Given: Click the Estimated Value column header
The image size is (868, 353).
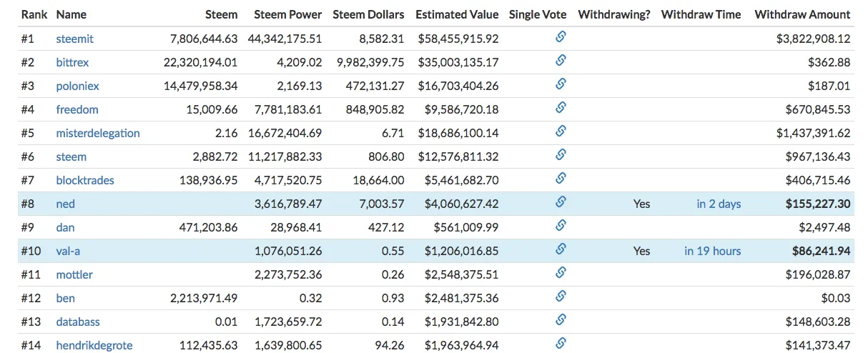Looking at the screenshot, I should click(457, 14).
